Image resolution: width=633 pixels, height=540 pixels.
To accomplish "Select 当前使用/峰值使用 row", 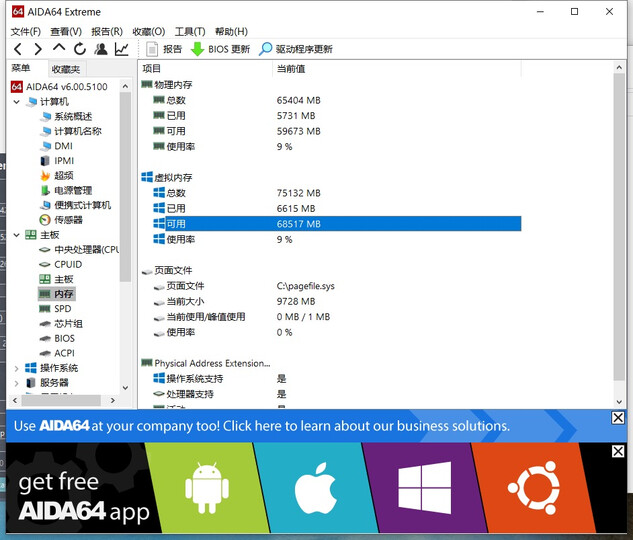I will (x=331, y=317).
